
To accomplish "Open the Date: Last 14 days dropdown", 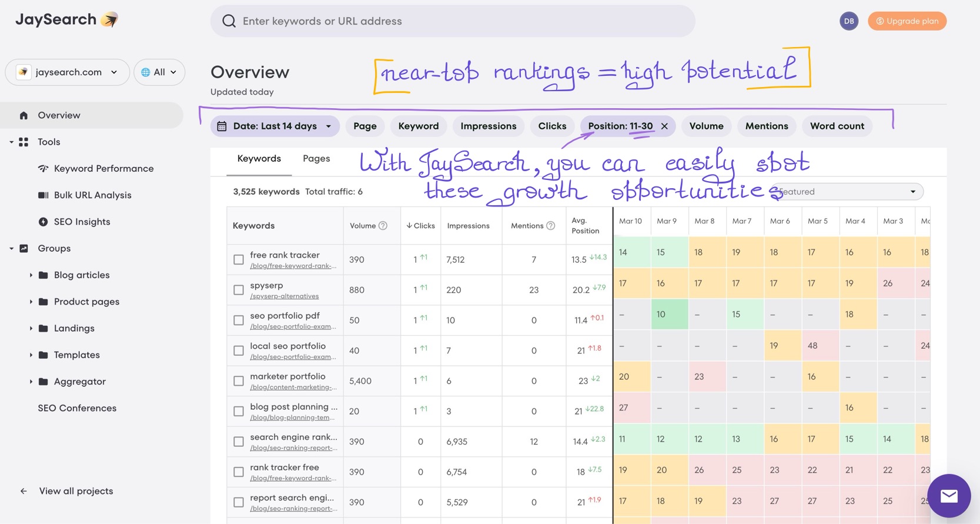I will pyautogui.click(x=275, y=126).
